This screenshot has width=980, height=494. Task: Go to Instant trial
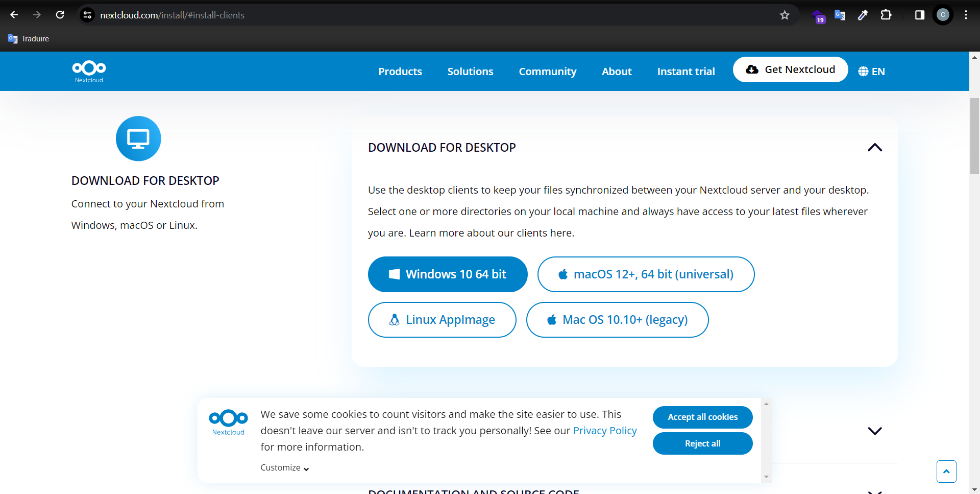(686, 72)
